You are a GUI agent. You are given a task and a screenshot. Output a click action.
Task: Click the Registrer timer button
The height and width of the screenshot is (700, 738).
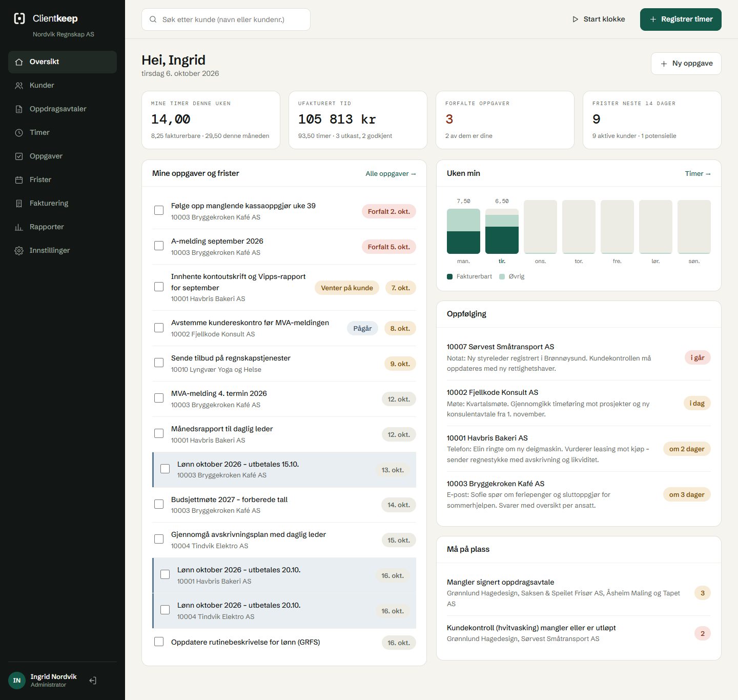click(681, 19)
